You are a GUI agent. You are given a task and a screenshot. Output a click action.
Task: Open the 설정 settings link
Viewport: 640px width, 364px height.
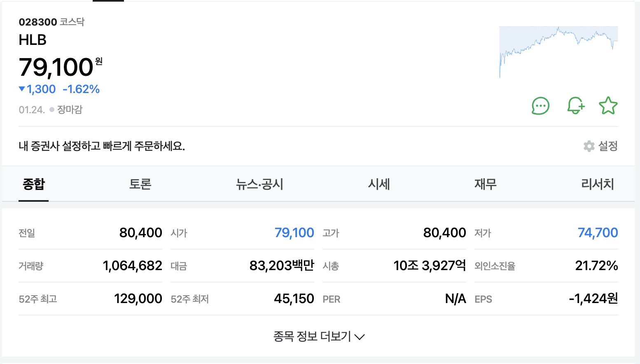tap(608, 146)
